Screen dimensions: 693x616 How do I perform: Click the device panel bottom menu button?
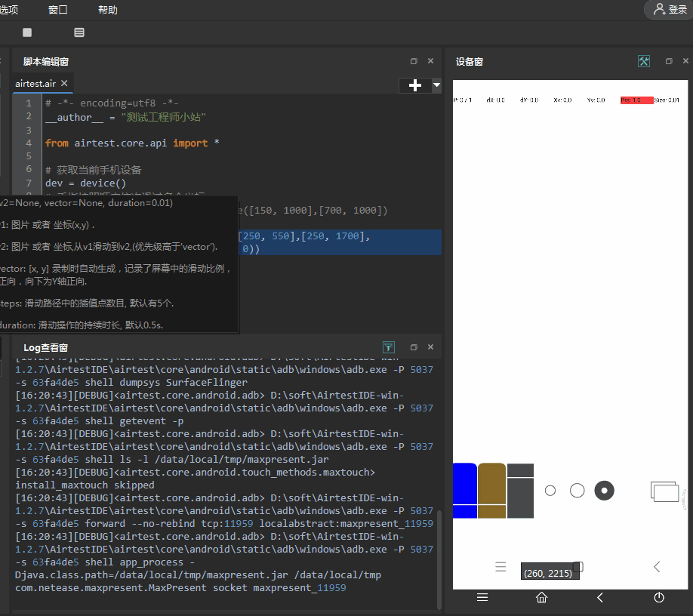pyautogui.click(x=482, y=597)
